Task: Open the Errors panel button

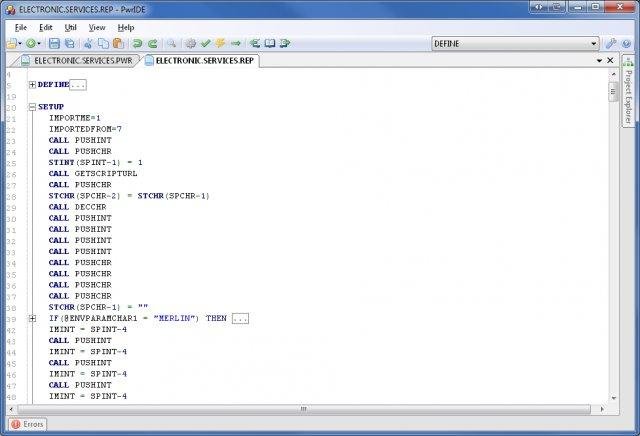Action: pyautogui.click(x=27, y=425)
